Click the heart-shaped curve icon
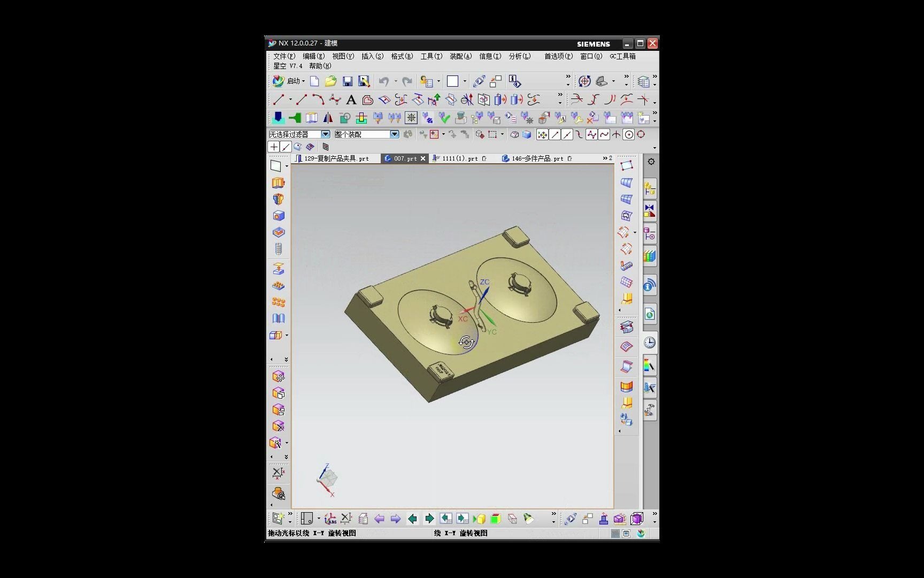Viewport: 924px width, 578px height. [367, 100]
